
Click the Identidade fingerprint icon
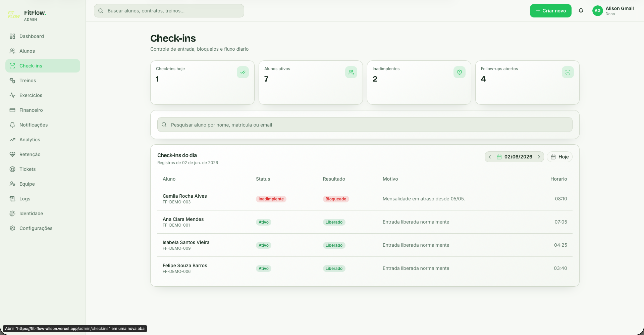(12, 213)
